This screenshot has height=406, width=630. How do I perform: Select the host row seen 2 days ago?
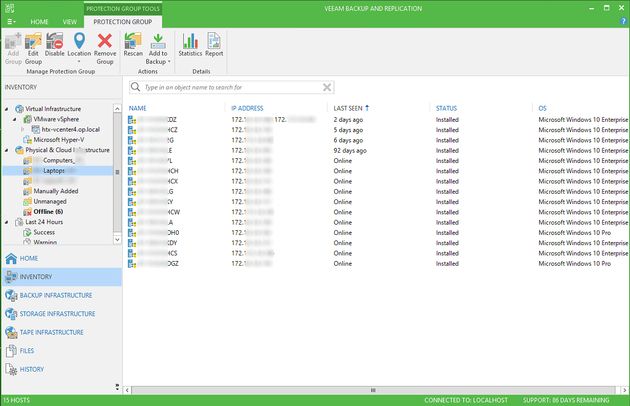[x=378, y=119]
